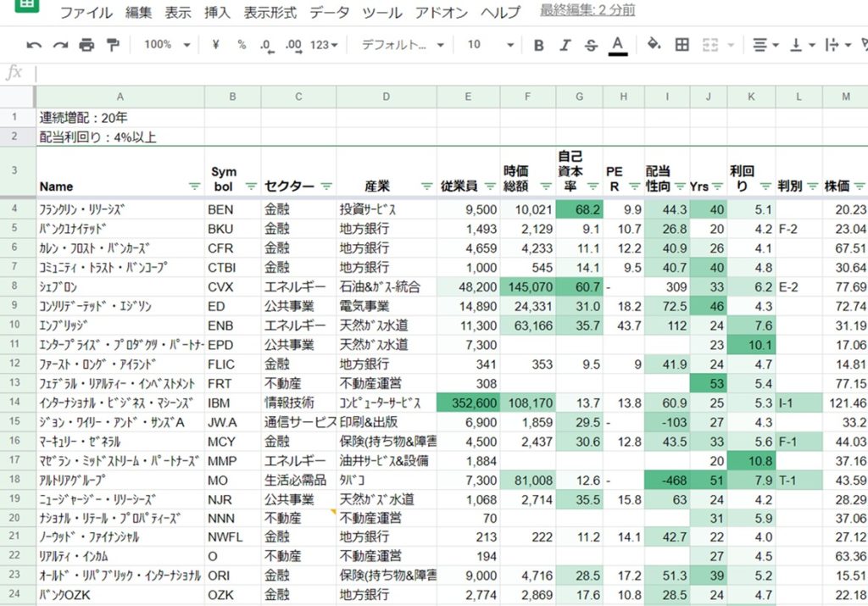The image size is (868, 606).
Task: Increase decimal places button
Action: (293, 46)
